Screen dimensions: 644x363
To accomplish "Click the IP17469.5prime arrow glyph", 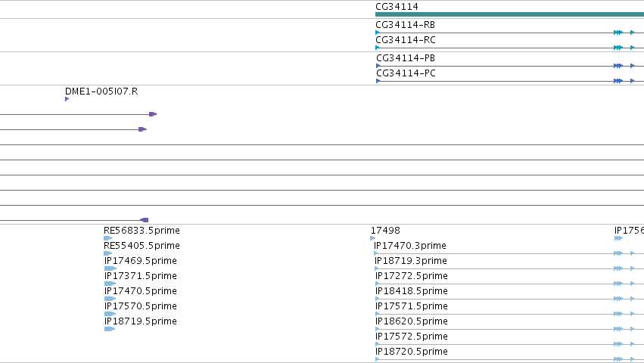I will pos(110,268).
